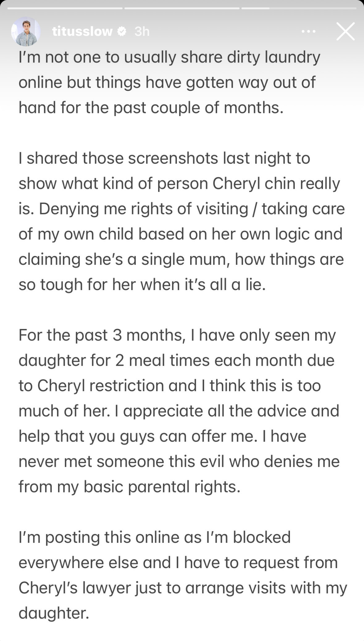Tap the "from my basic parental rights" line
This screenshot has width=364, height=641.
click(129, 487)
